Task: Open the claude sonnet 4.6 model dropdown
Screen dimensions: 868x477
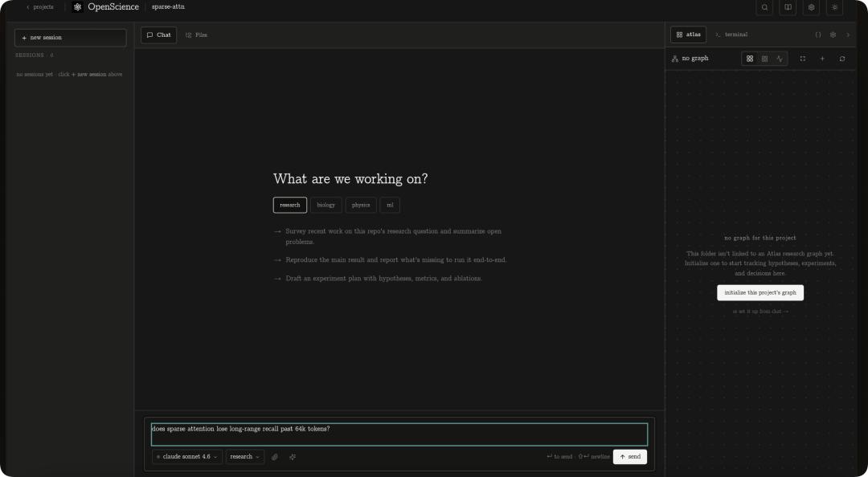Action: click(187, 457)
